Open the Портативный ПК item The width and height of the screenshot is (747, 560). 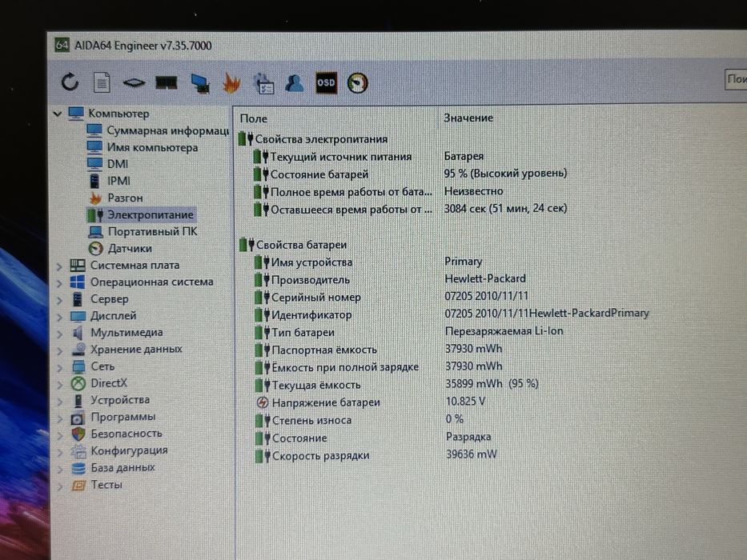pos(143,231)
